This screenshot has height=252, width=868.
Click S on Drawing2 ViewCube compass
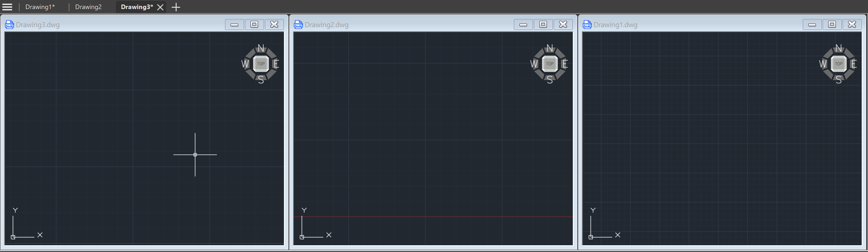point(550,80)
